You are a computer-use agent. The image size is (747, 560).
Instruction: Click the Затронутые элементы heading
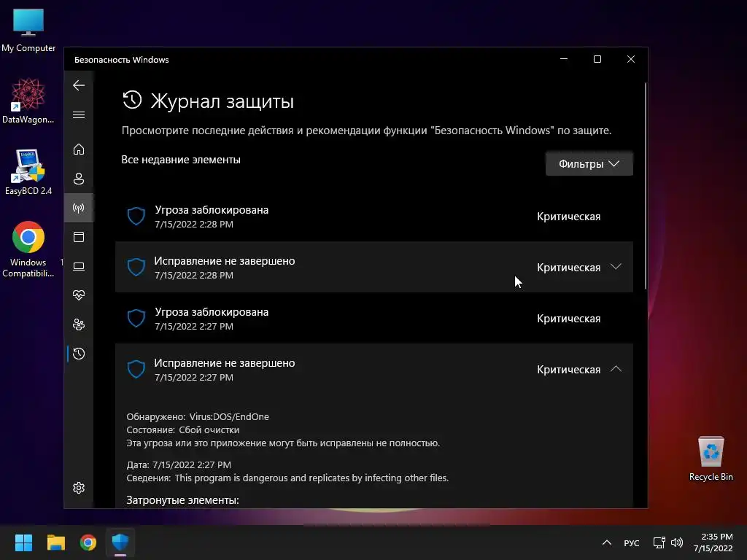click(182, 500)
